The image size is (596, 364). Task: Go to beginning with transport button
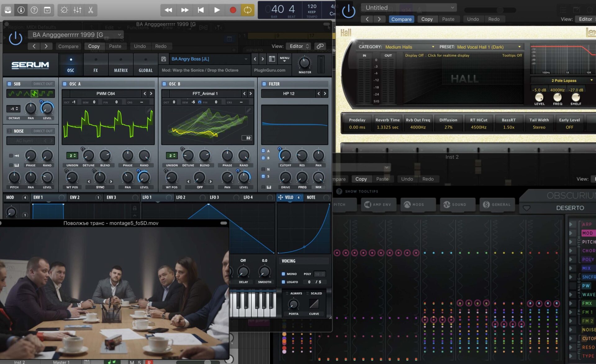point(201,10)
